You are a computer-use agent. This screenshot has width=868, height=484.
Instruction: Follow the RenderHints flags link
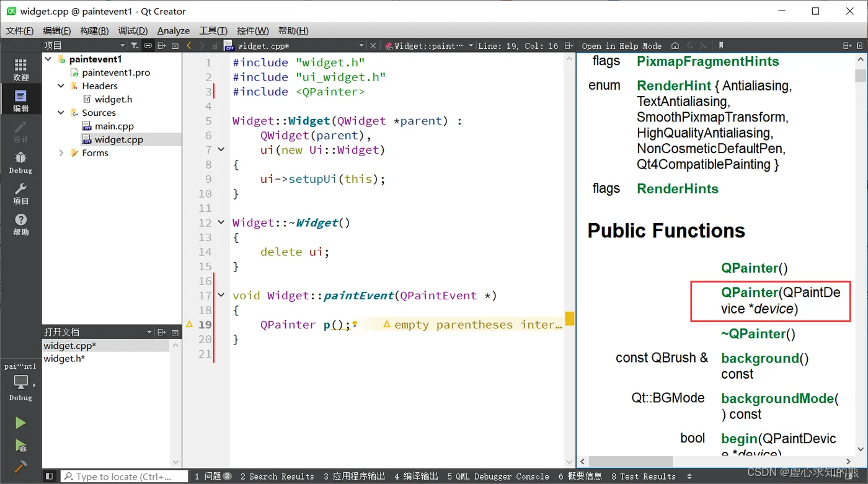677,188
